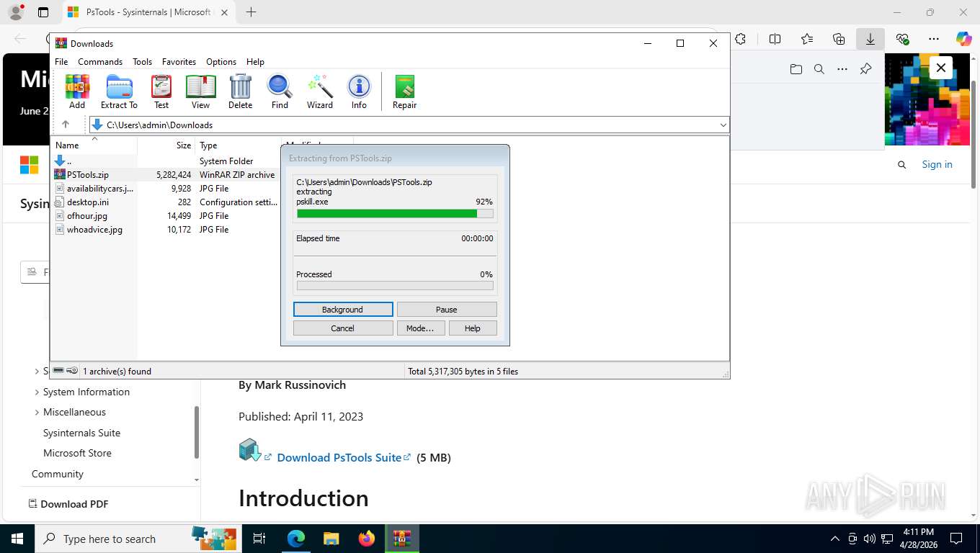Click the drive icon in WinRAR status bar
980x553 pixels.
point(58,371)
